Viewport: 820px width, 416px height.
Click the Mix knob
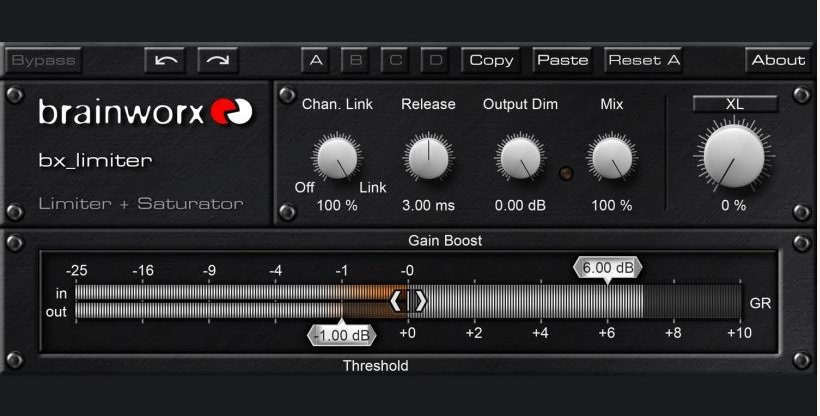point(611,157)
